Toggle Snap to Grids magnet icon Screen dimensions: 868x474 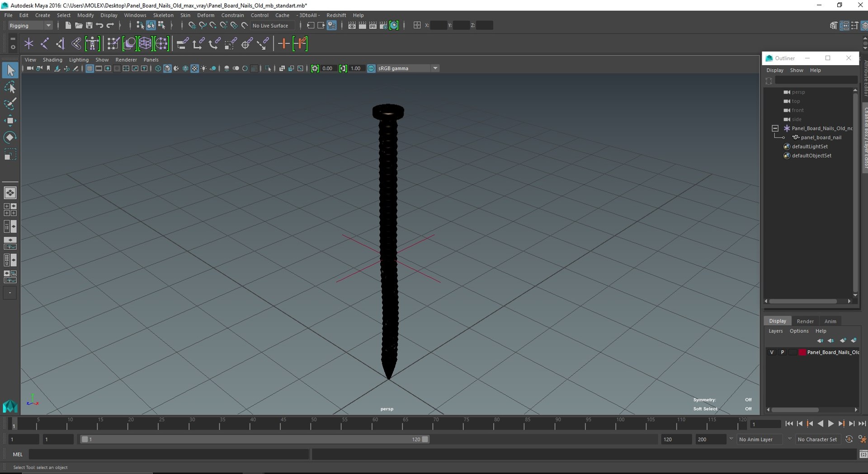tap(192, 25)
